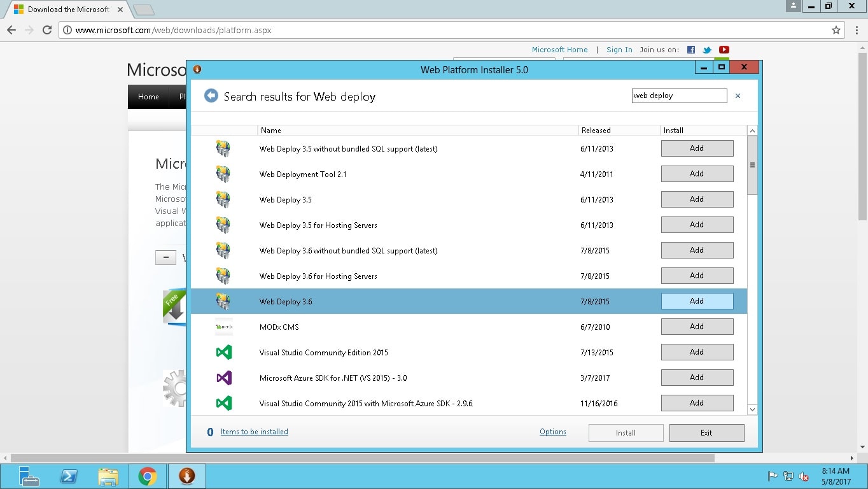Open Microsoft's Twitter page icon
Image resolution: width=868 pixels, height=489 pixels.
(707, 50)
